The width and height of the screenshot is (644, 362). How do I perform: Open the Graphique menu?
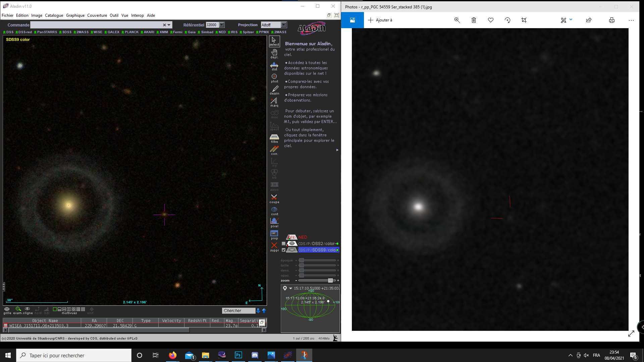pos(75,15)
